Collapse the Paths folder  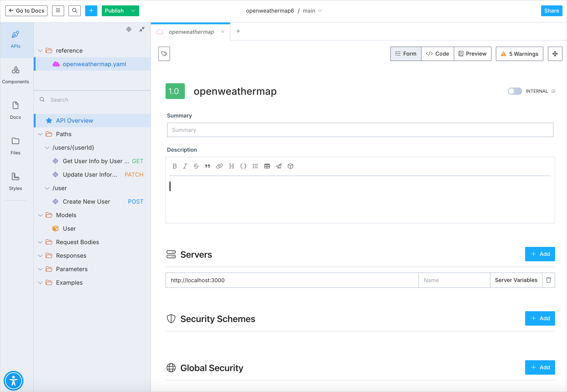click(41, 134)
